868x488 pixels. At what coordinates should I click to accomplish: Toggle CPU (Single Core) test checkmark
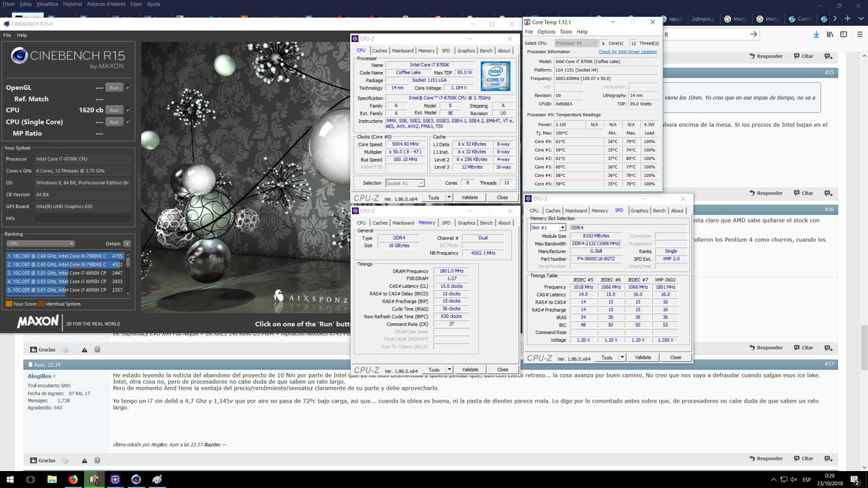tap(128, 122)
